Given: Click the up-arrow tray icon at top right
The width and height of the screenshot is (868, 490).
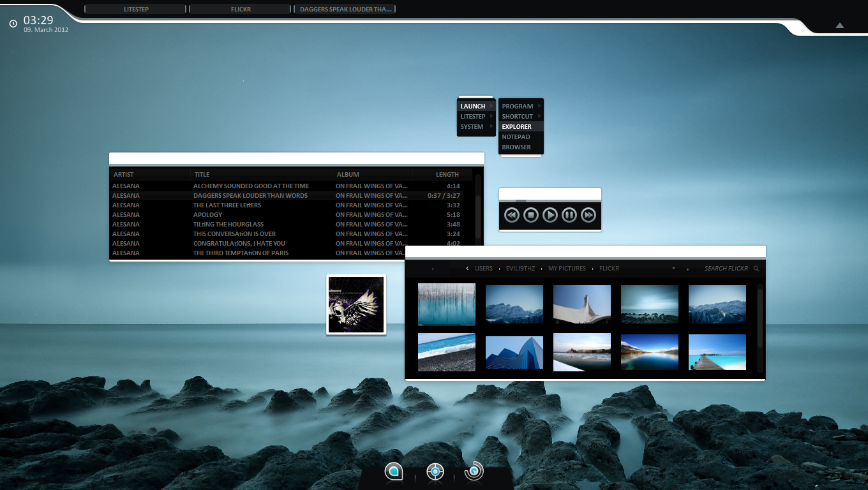Looking at the screenshot, I should 840,26.
